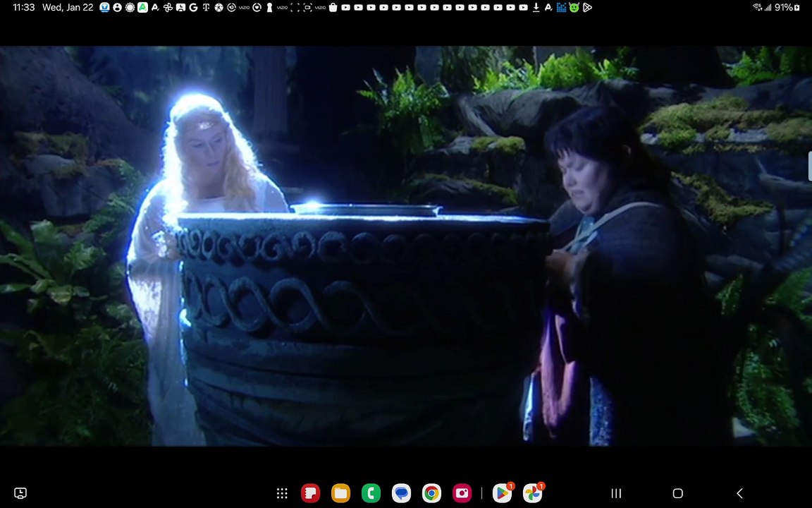Tap the Back navigation arrow
This screenshot has width=812, height=508.
coord(739,493)
